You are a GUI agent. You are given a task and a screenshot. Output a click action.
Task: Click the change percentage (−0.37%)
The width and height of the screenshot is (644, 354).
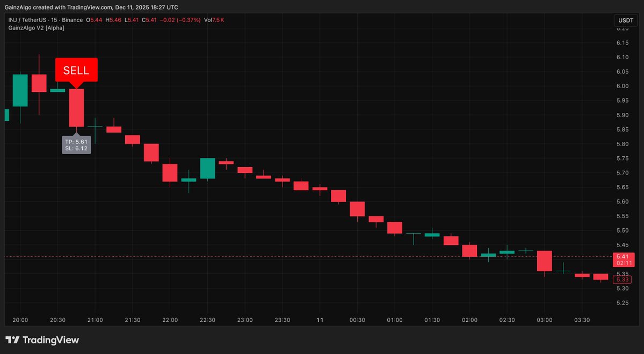tap(189, 19)
